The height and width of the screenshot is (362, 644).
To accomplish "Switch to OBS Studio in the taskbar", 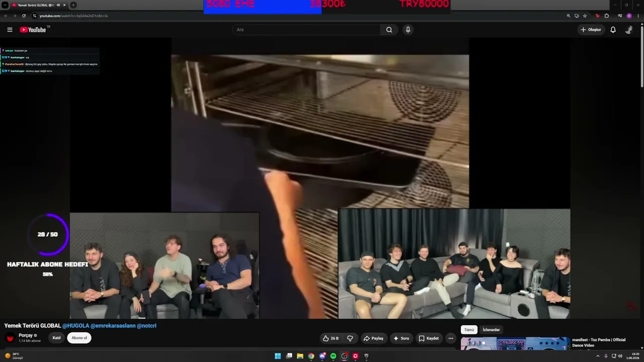I will [x=344, y=356].
